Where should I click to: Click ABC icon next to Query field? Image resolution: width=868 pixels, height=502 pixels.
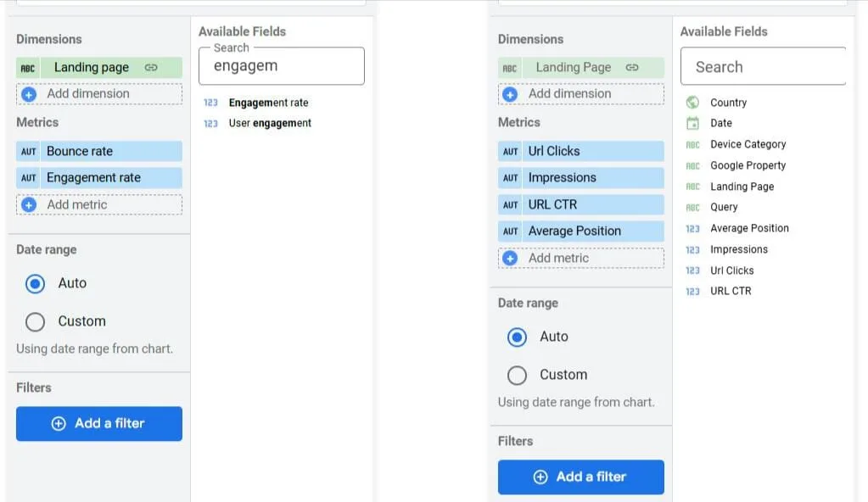[692, 208]
